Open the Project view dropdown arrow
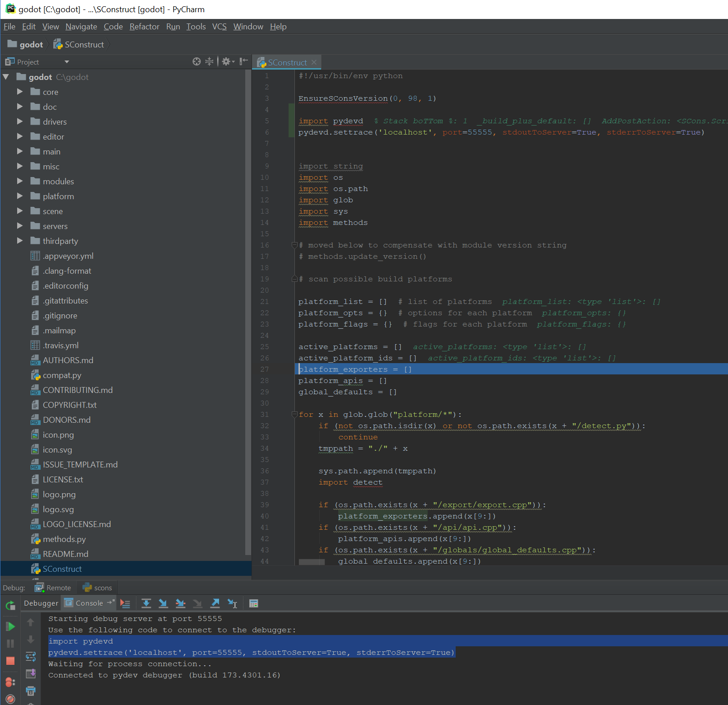 coord(67,62)
